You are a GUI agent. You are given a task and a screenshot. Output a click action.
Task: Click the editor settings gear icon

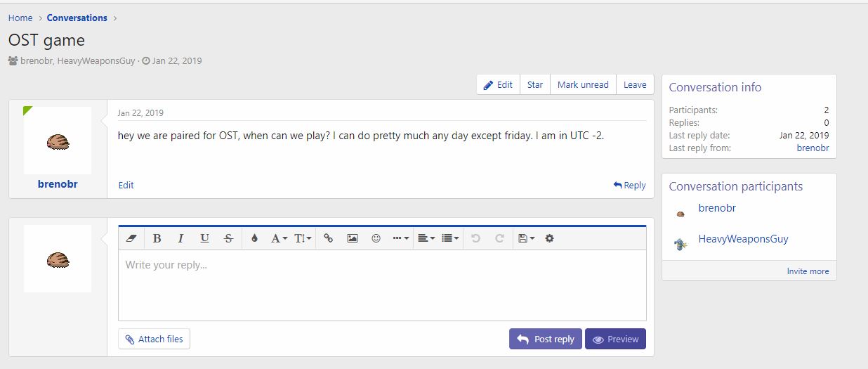pyautogui.click(x=549, y=238)
